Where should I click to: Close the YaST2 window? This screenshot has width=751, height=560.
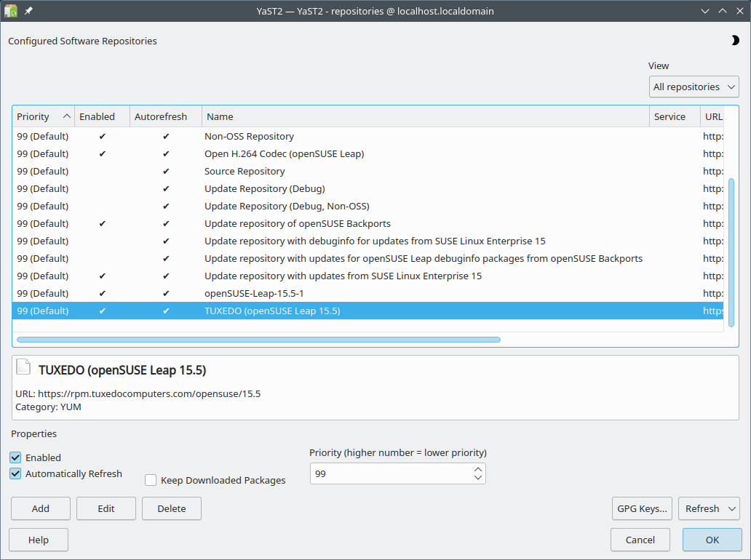click(740, 10)
